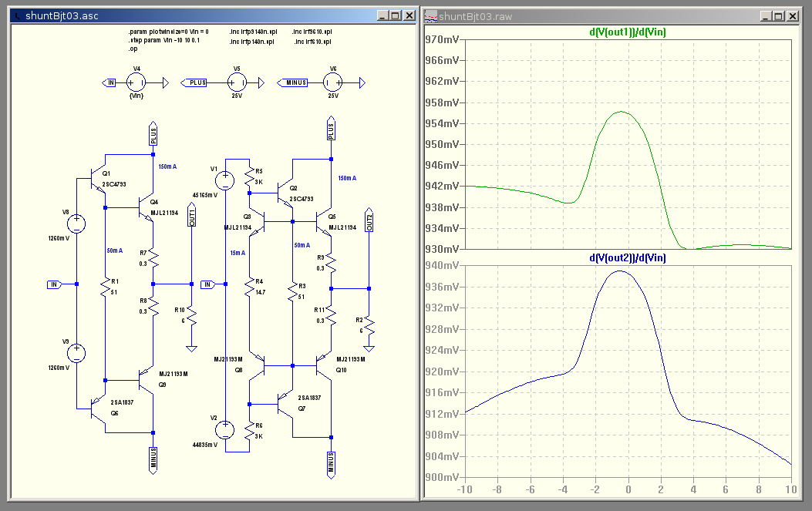This screenshot has width=812, height=511.
Task: Click the d(V(out1))/d(Vin) trace label
Action: coord(628,32)
